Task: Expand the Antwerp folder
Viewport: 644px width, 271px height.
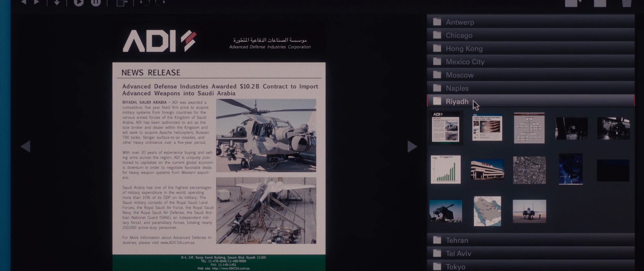Action: coord(530,22)
